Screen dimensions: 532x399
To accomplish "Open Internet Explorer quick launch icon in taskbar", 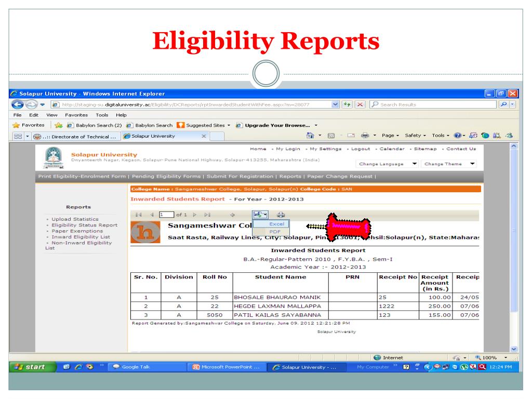I will pos(78,367).
